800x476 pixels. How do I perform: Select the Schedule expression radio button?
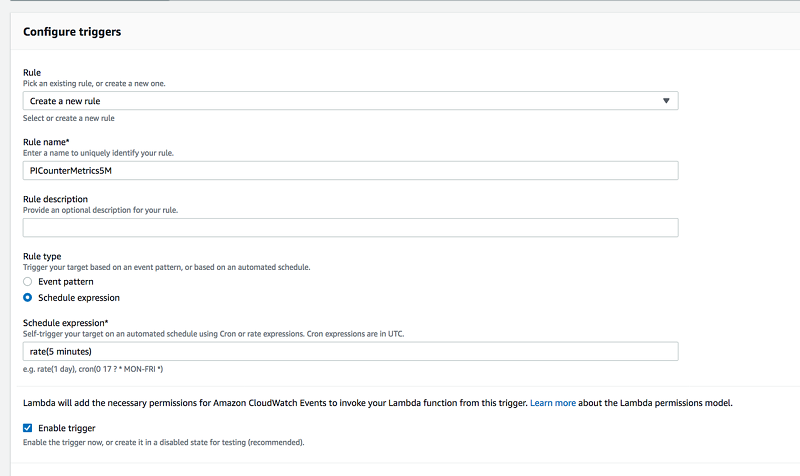[x=28, y=298]
